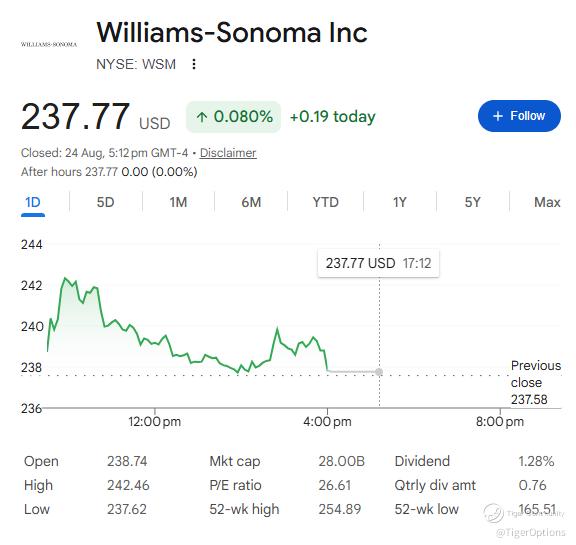Select the 1D chart range tab
Image resolution: width=576 pixels, height=545 pixels.
pos(33,202)
